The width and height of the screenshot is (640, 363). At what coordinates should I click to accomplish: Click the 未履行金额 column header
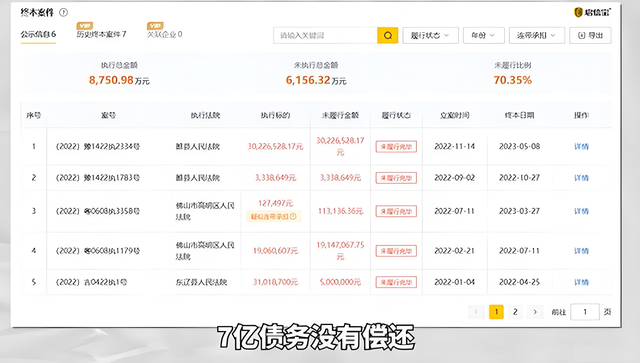coord(340,116)
